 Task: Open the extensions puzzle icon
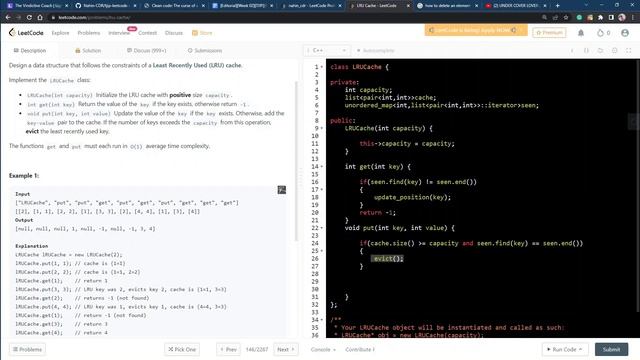(x=600, y=18)
